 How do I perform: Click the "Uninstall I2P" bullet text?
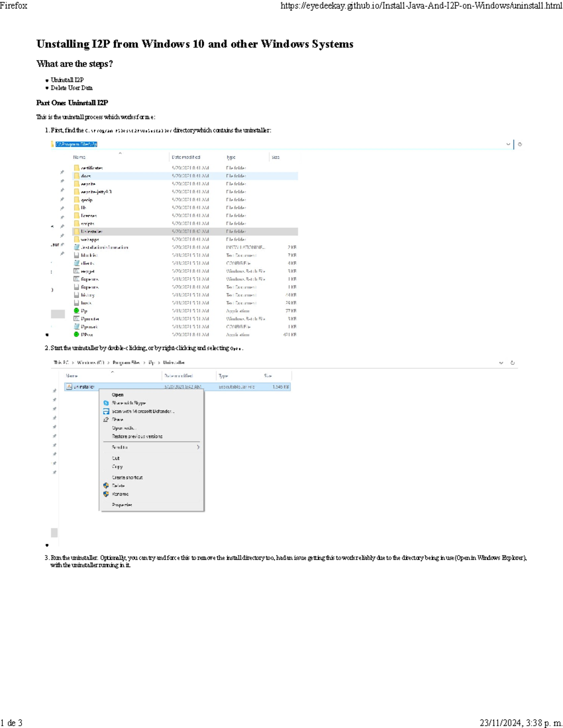point(67,80)
